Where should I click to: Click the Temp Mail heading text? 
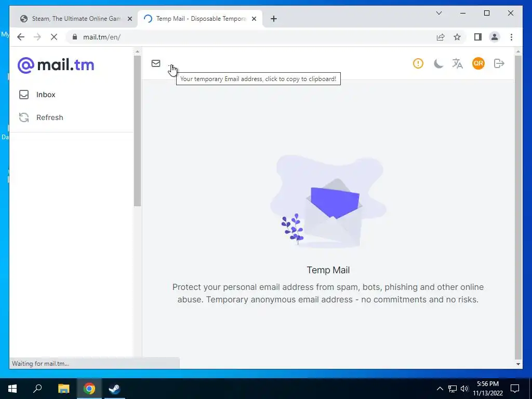click(x=328, y=270)
